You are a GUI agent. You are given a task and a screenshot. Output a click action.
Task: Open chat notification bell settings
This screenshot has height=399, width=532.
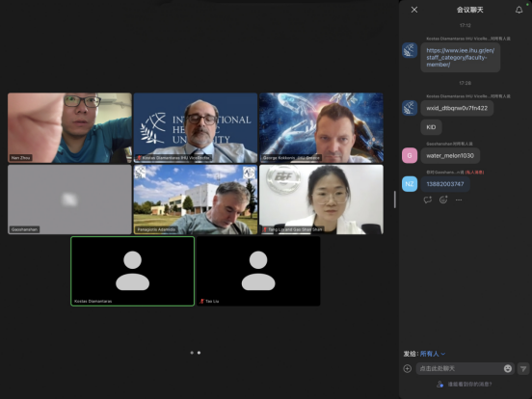tap(519, 10)
